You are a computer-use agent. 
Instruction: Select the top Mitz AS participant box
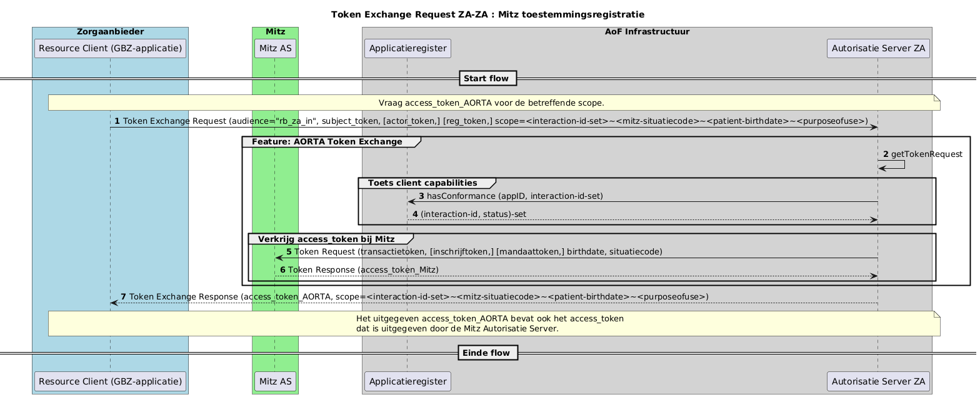click(275, 48)
